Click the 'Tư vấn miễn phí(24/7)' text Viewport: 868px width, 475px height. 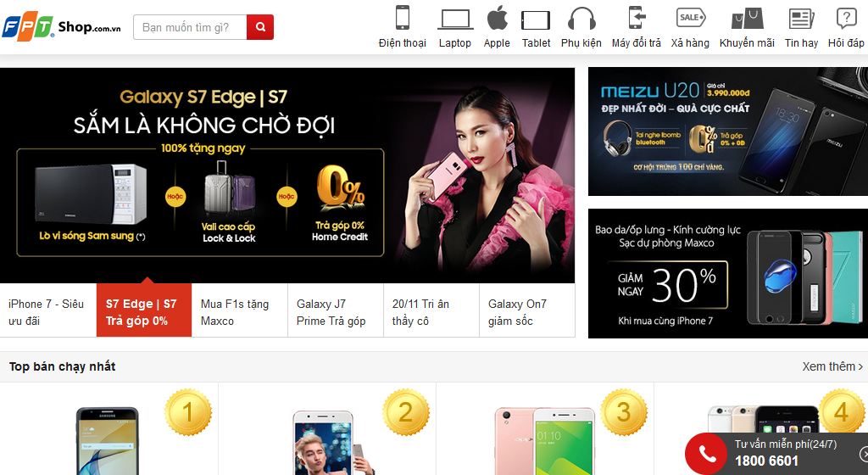point(786,444)
